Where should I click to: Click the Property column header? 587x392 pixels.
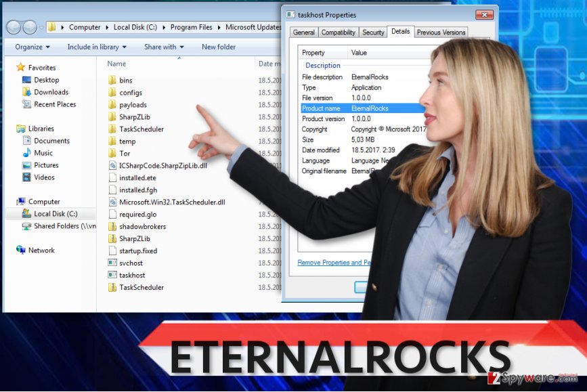tap(313, 53)
